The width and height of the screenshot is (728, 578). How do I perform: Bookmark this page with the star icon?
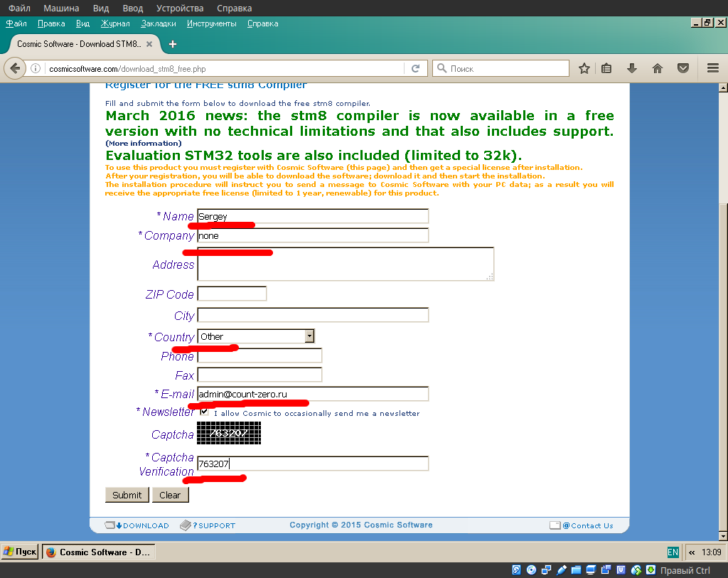584,69
